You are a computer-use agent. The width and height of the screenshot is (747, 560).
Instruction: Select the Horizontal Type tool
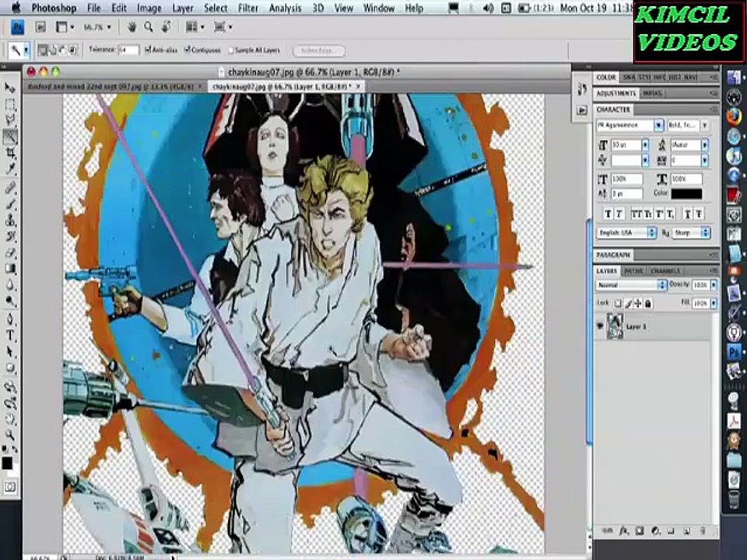(9, 335)
